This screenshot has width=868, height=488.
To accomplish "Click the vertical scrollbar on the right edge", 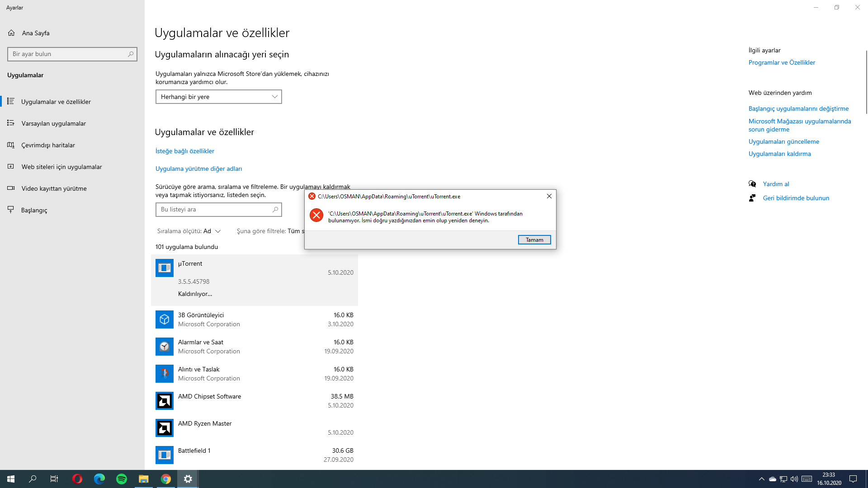I will (x=866, y=81).
